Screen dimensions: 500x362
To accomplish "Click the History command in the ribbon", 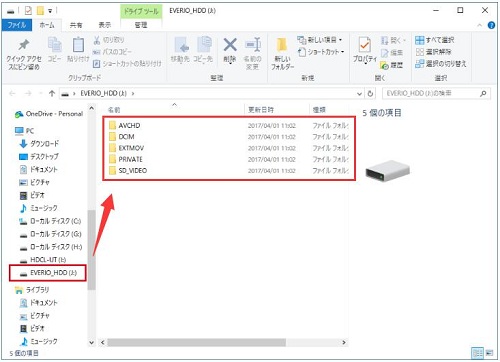I will point(392,65).
